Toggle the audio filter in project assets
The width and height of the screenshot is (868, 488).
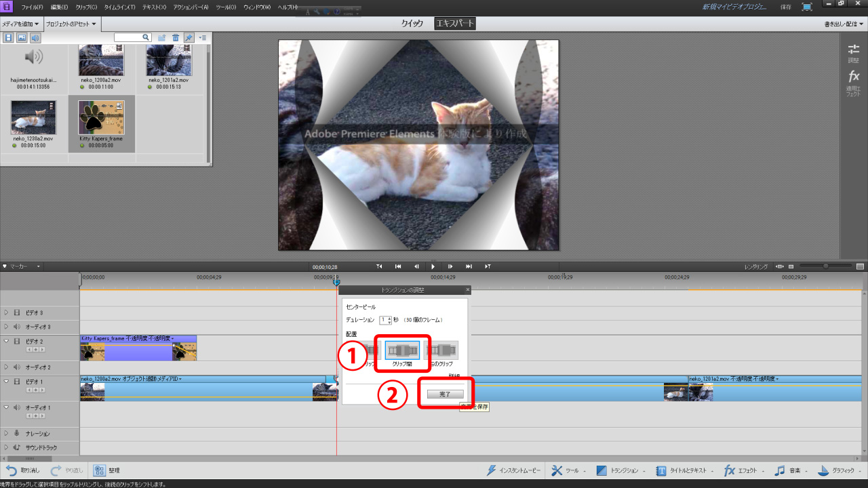(35, 37)
